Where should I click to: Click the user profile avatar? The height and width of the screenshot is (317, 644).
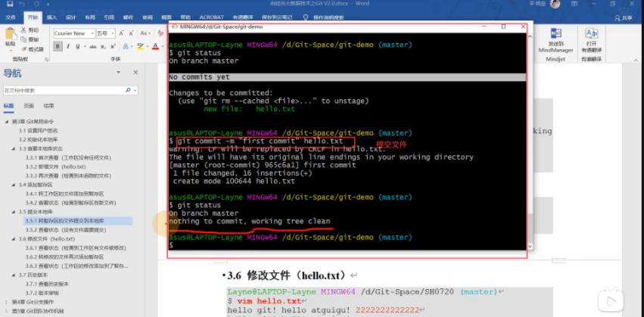pos(555,5)
